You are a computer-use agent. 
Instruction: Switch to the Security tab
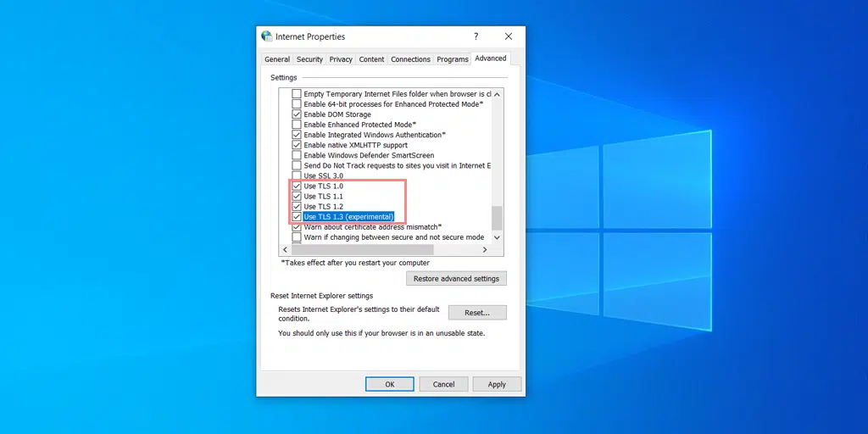click(309, 59)
